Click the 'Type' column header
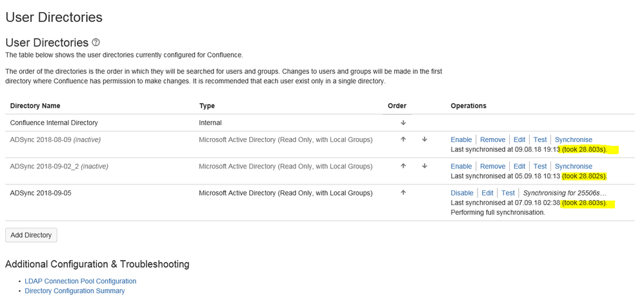The width and height of the screenshot is (644, 300). [x=207, y=105]
